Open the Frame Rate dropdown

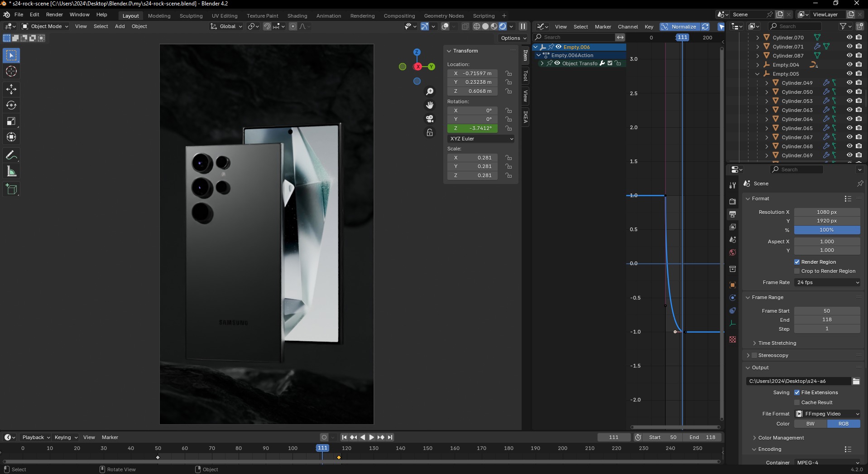[827, 282]
